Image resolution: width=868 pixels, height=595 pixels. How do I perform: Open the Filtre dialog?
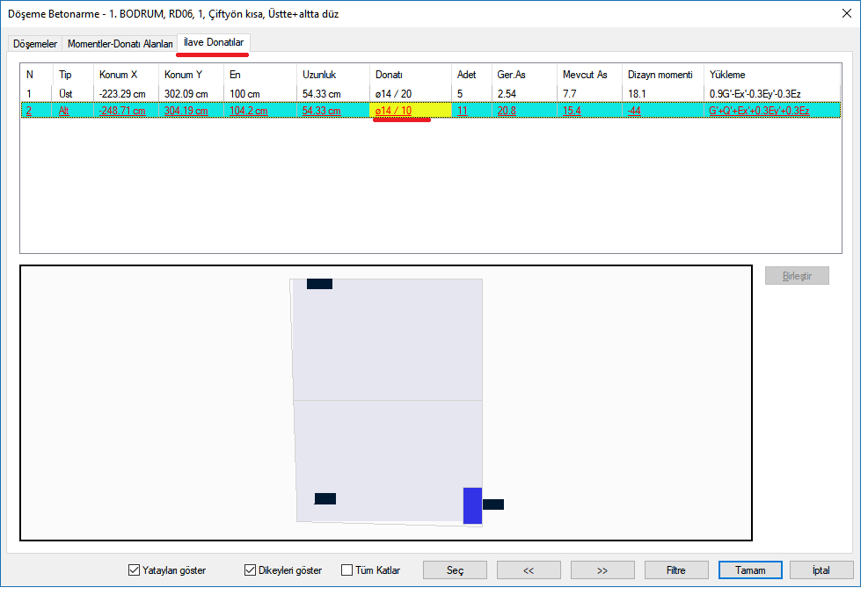tap(675, 570)
